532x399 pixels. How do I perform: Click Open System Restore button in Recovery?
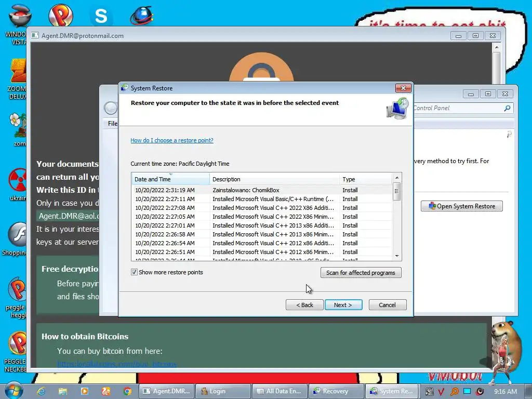tap(461, 206)
